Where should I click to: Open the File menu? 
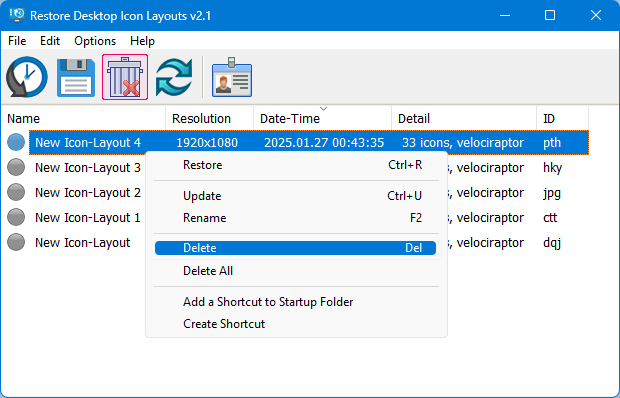click(x=17, y=41)
